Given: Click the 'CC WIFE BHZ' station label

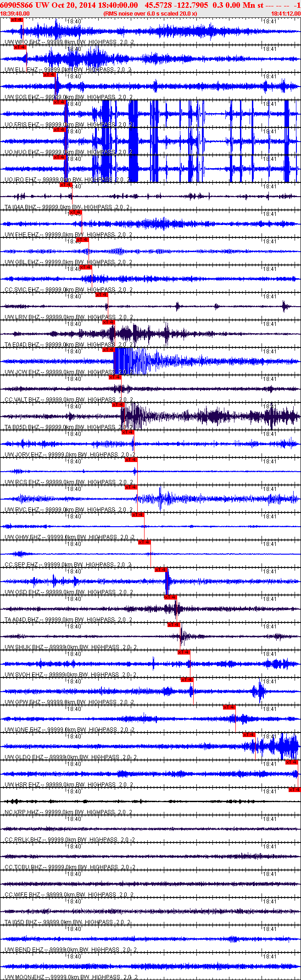Looking at the screenshot, I should click(x=23, y=895).
